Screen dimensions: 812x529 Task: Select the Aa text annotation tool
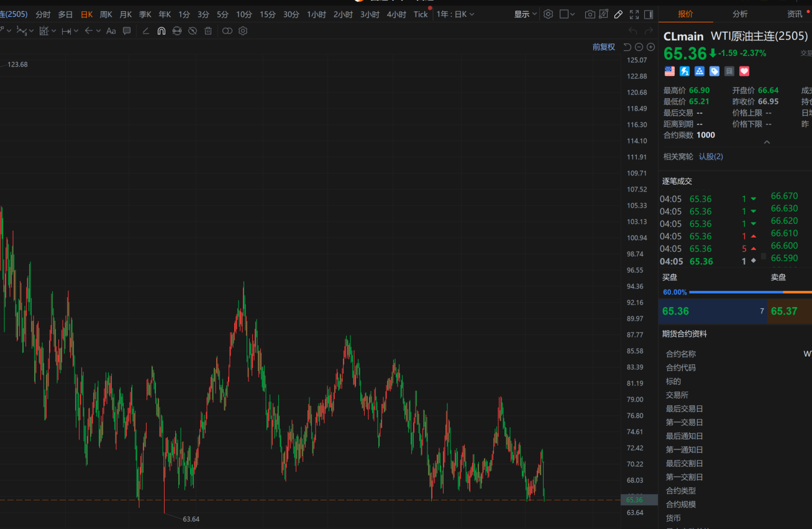(x=111, y=31)
